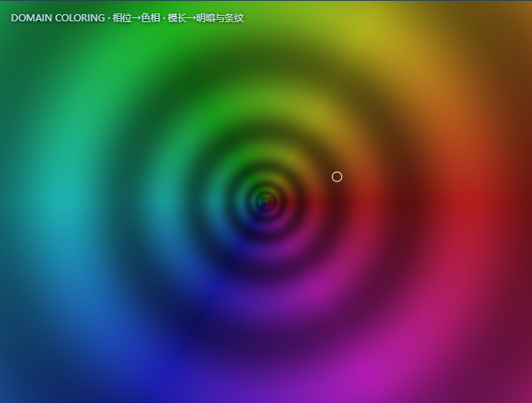532x403 pixels.
Task: Click the bright red region at right
Action: pos(471,203)
